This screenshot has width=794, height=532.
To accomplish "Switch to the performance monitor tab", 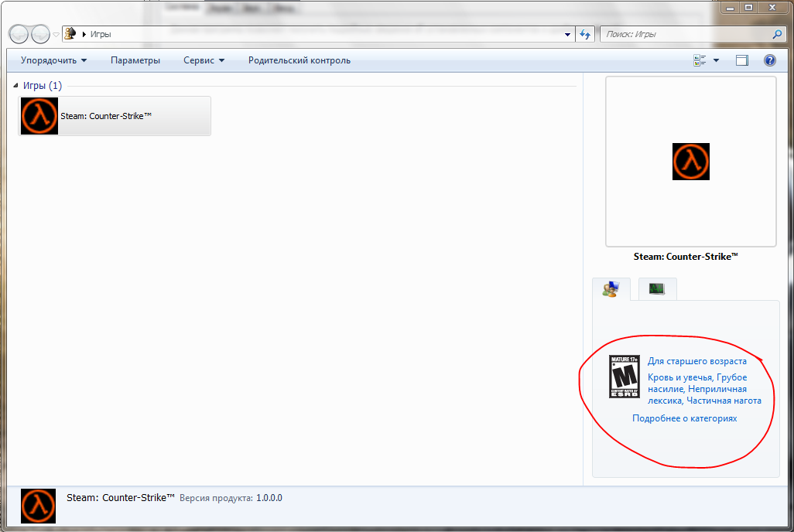I will [x=657, y=289].
